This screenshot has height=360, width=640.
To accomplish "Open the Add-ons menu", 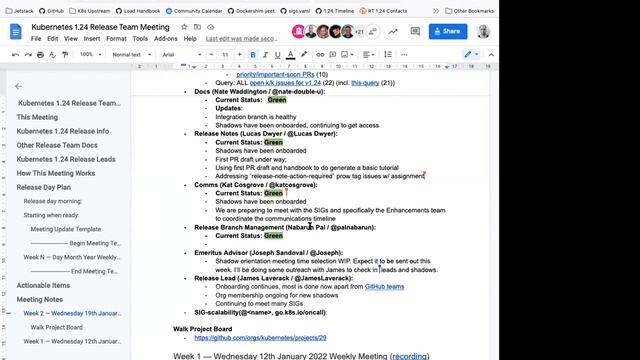I will tap(166, 39).
